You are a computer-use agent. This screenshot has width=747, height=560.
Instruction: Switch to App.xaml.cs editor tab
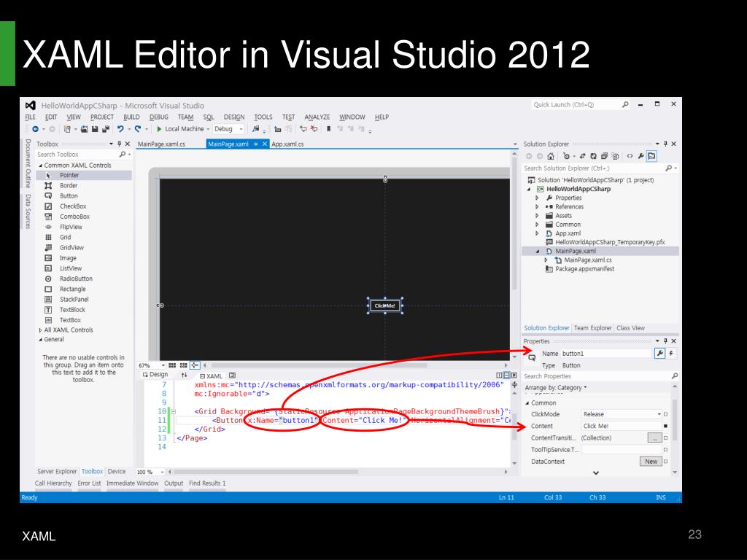coord(287,144)
